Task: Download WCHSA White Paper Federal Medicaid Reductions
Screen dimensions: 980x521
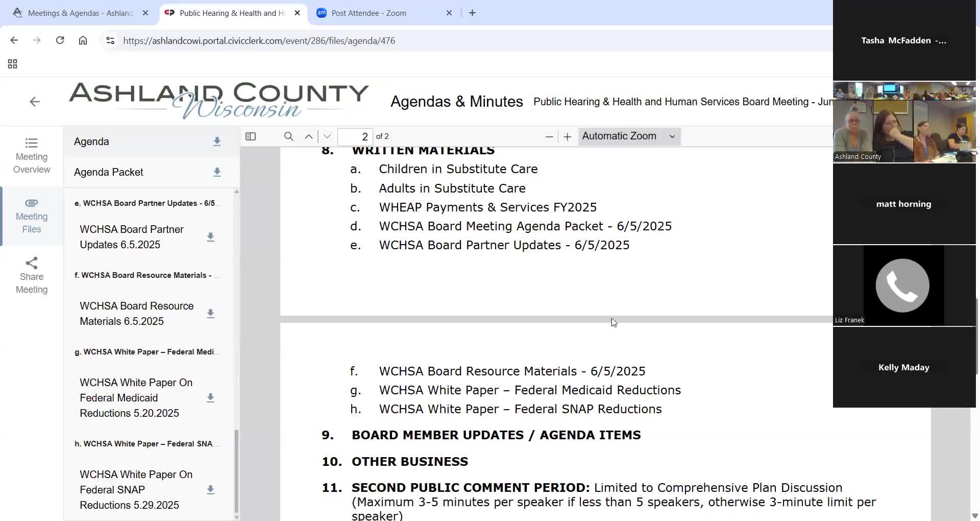Action: 210,398
